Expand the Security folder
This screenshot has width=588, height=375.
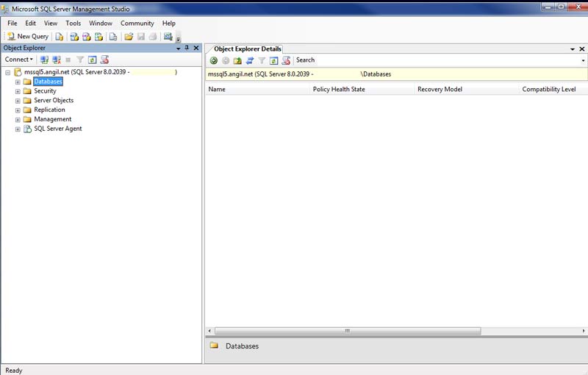(18, 91)
